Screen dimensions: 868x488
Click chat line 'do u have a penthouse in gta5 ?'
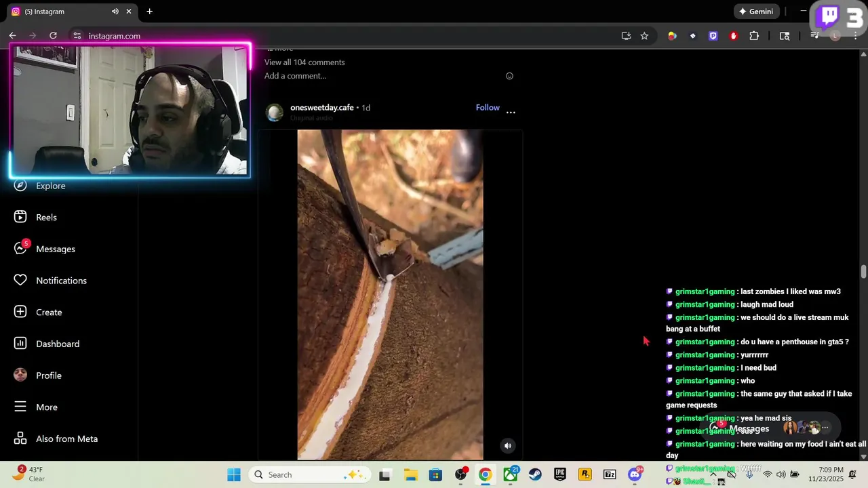coord(794,342)
